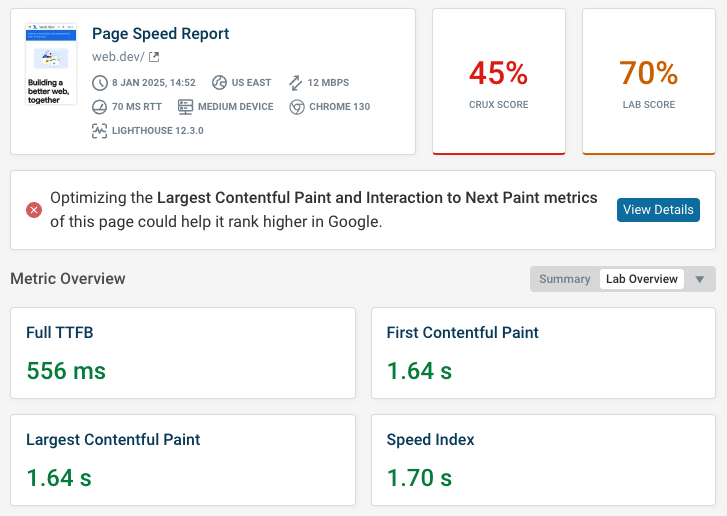This screenshot has width=727, height=516.
Task: Click the globe icon beside US East
Action: (x=220, y=83)
